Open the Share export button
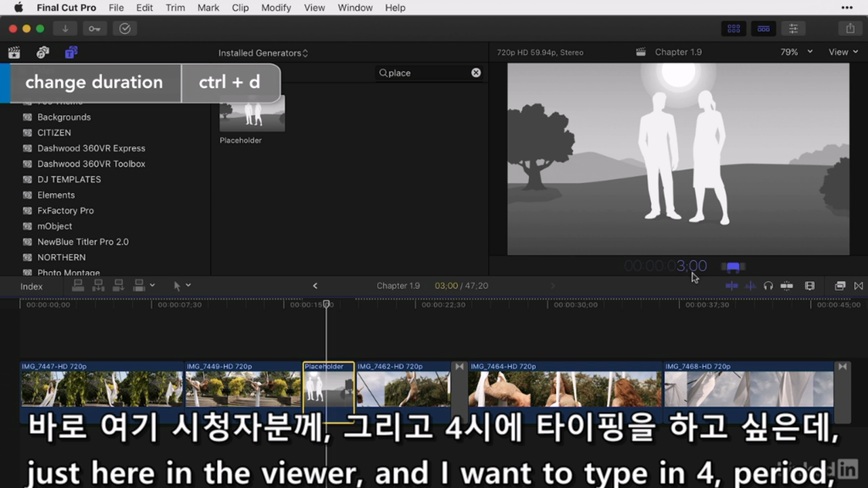Image resolution: width=868 pixels, height=488 pixels. pyautogui.click(x=850, y=28)
